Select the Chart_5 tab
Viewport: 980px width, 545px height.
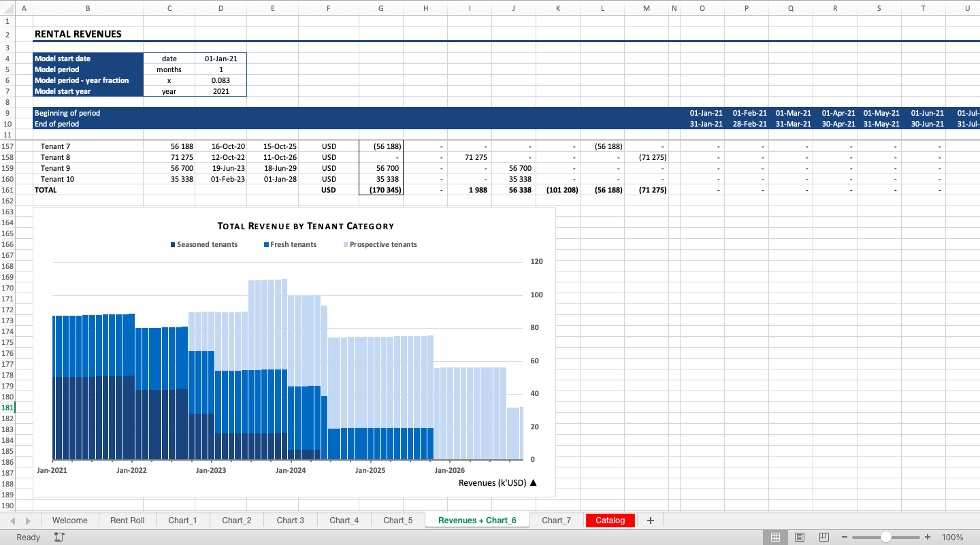(398, 521)
